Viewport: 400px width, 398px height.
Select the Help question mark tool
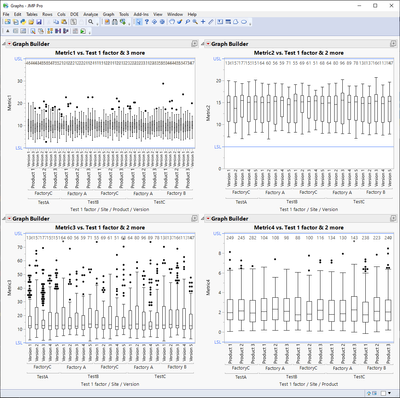147,22
